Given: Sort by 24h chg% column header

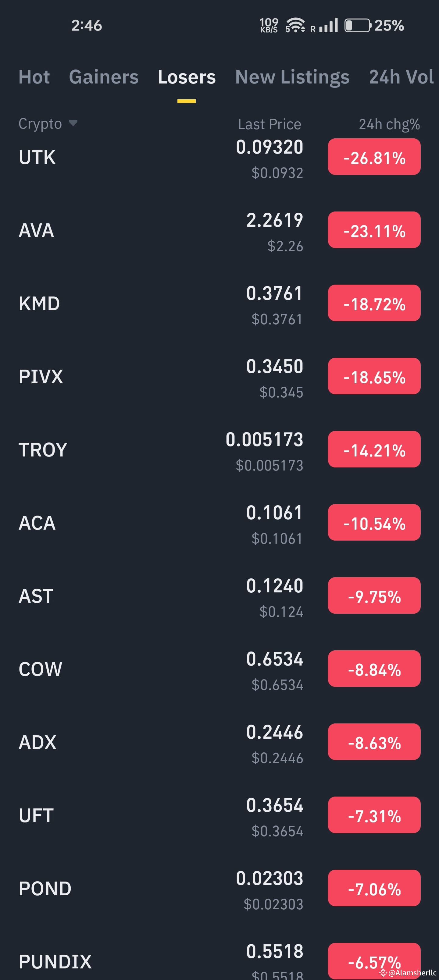Looking at the screenshot, I should [389, 124].
